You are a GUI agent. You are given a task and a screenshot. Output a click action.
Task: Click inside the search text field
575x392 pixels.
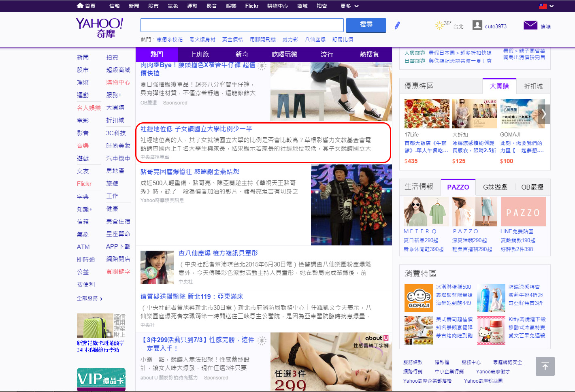pos(242,25)
